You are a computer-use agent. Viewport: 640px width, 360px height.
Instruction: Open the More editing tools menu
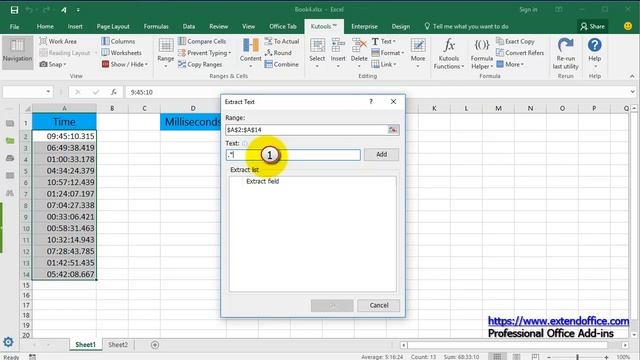[418, 52]
